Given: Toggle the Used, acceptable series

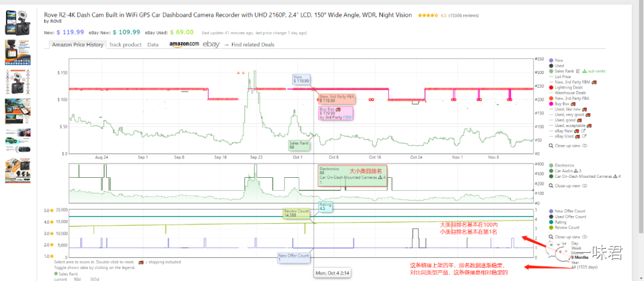Looking at the screenshot, I should pos(571,125).
